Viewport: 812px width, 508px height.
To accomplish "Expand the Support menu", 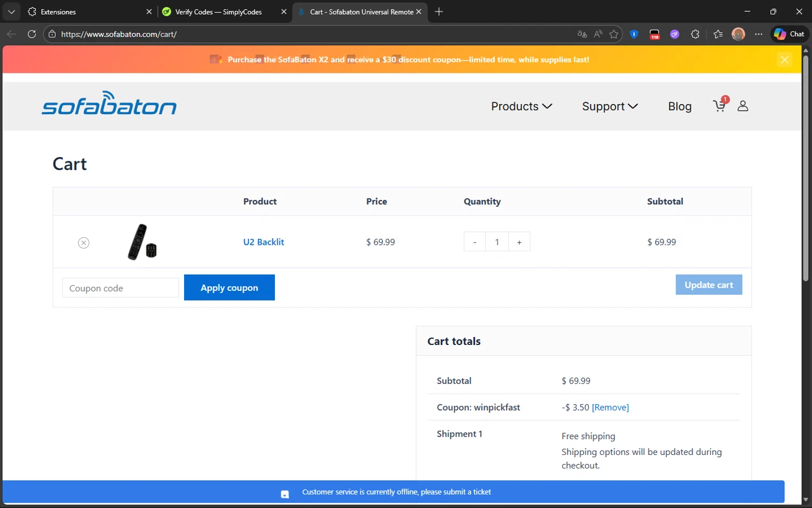I will click(x=610, y=106).
